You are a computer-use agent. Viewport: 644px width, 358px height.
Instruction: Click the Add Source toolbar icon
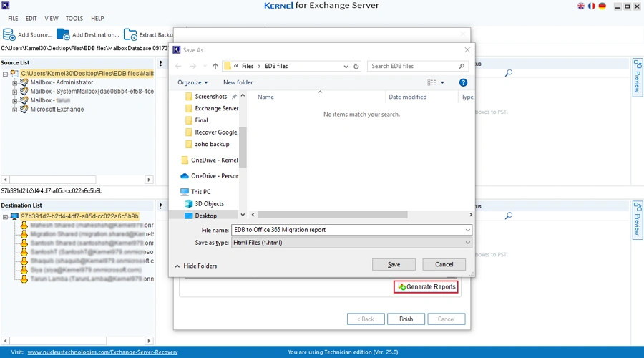[x=9, y=34]
